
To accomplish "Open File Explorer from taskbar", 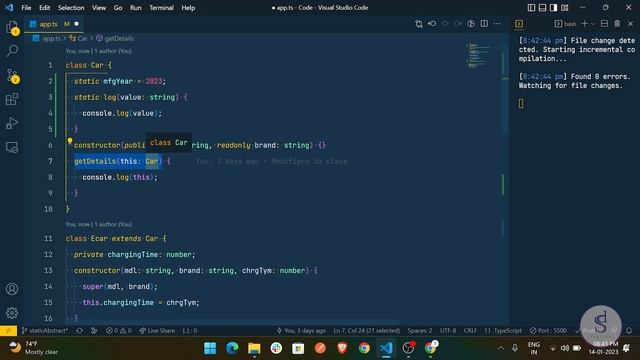I will click(254, 348).
